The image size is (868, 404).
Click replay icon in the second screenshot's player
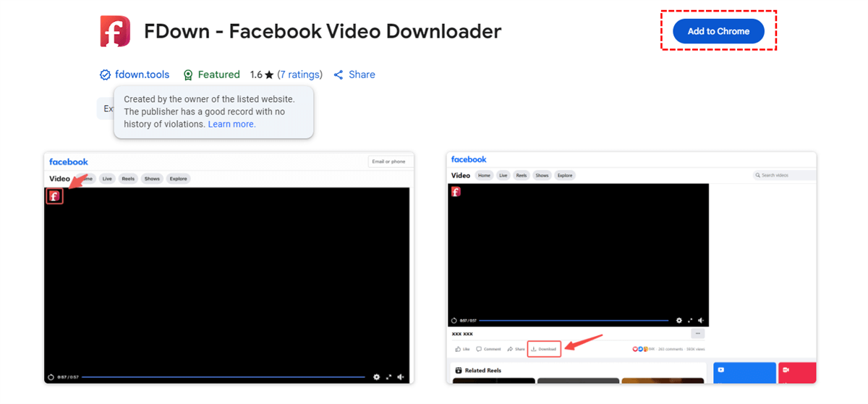(454, 320)
